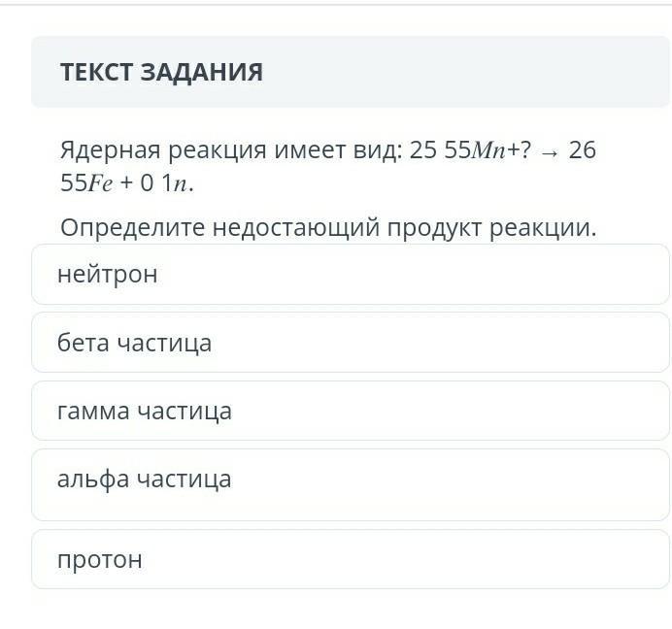Click the number "26" in the equation
Viewport: 672px width, 629px height.
582,152
